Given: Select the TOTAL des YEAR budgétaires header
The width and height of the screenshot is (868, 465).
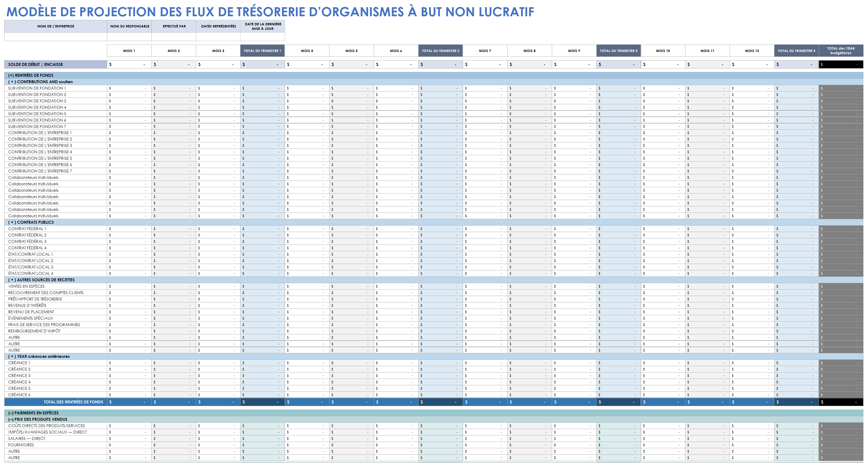Looking at the screenshot, I should click(x=841, y=51).
